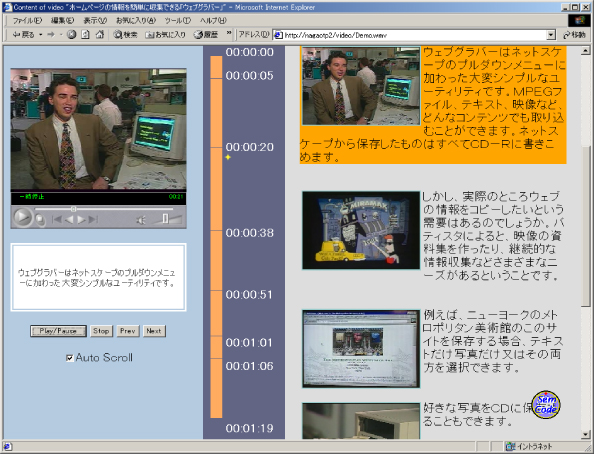Click the fast-forward media player icon

click(x=81, y=219)
